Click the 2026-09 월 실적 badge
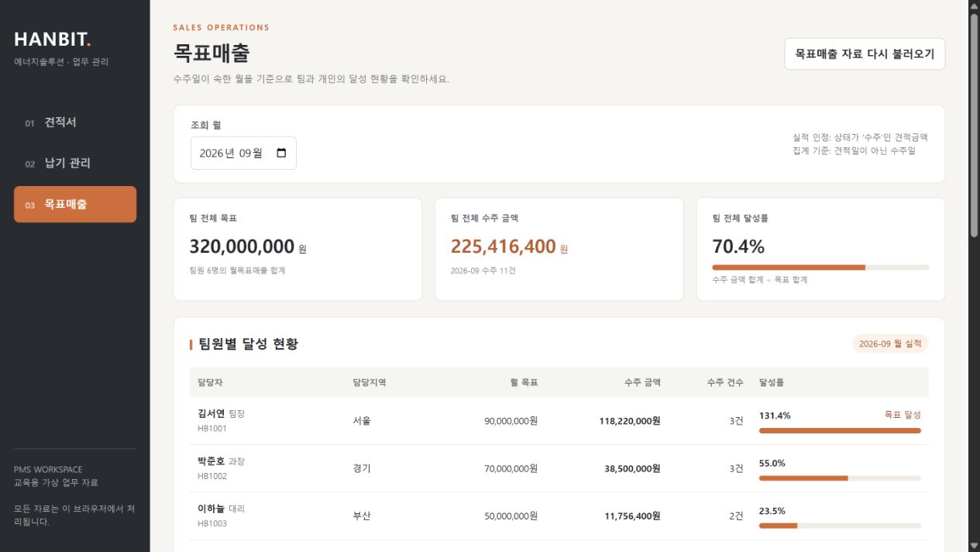The image size is (980, 552). (890, 343)
